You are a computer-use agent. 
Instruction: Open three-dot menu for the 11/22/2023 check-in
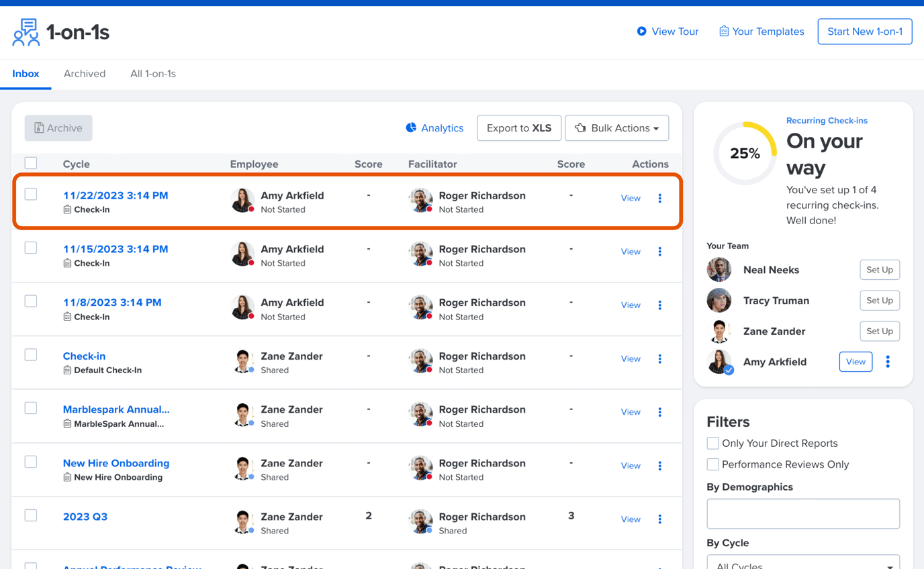coord(659,198)
